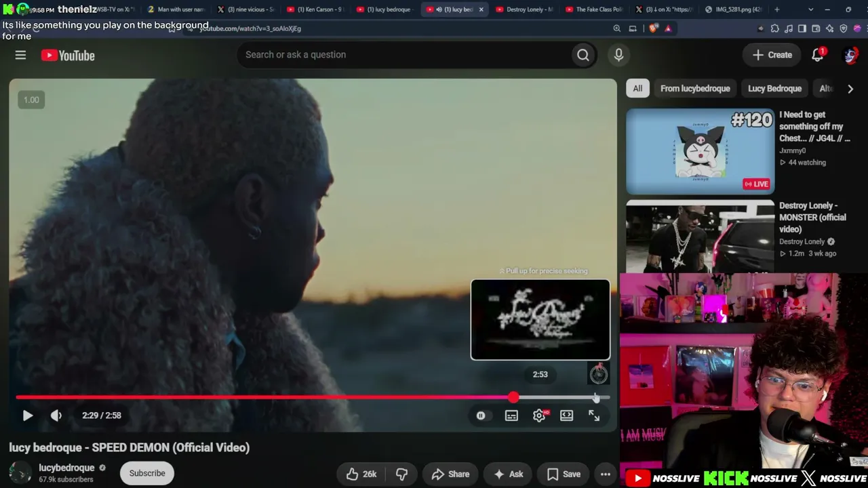Switch to the nine vicious X tab

point(245,9)
